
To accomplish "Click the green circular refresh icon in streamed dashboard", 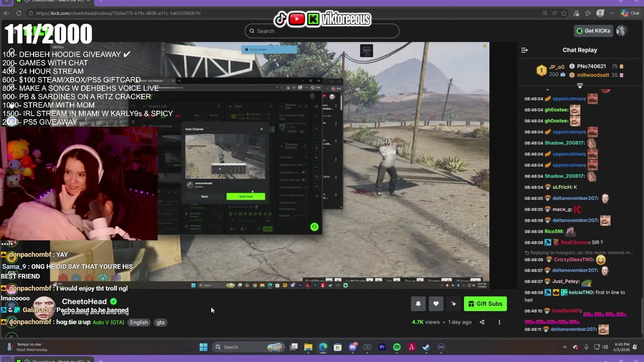I will 314,227.
